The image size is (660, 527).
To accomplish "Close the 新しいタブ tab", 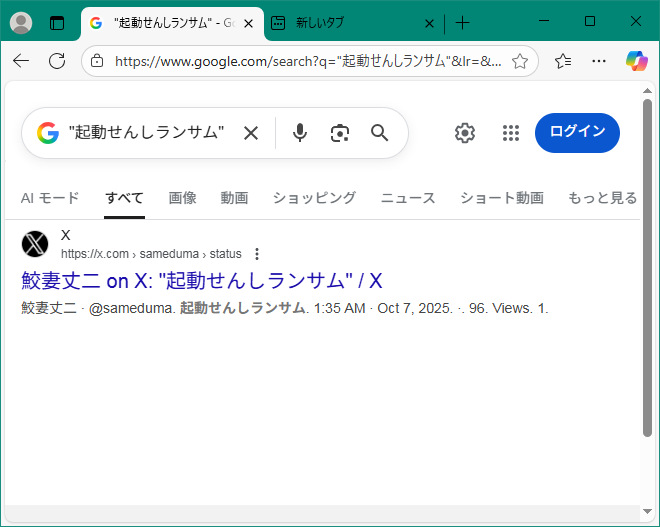I will (x=429, y=24).
